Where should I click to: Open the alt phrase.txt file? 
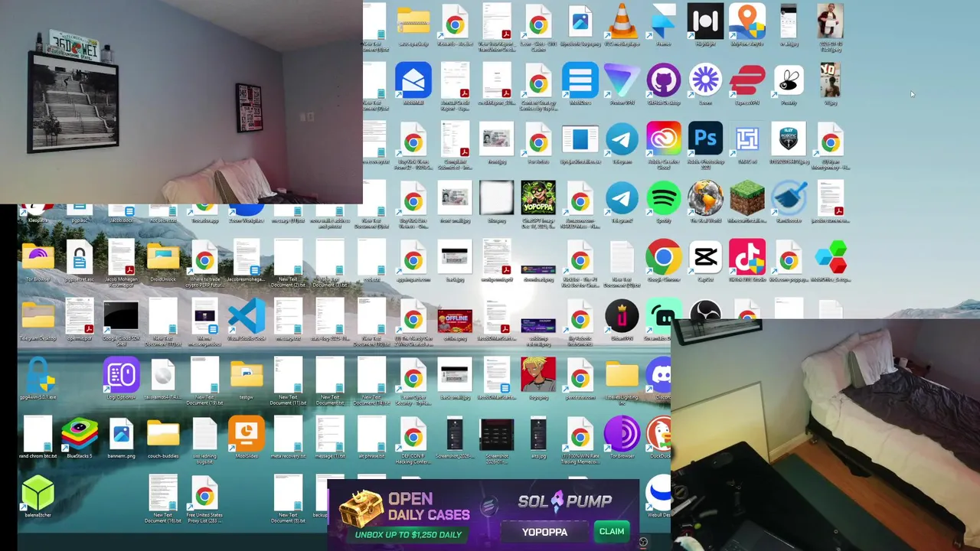point(371,434)
